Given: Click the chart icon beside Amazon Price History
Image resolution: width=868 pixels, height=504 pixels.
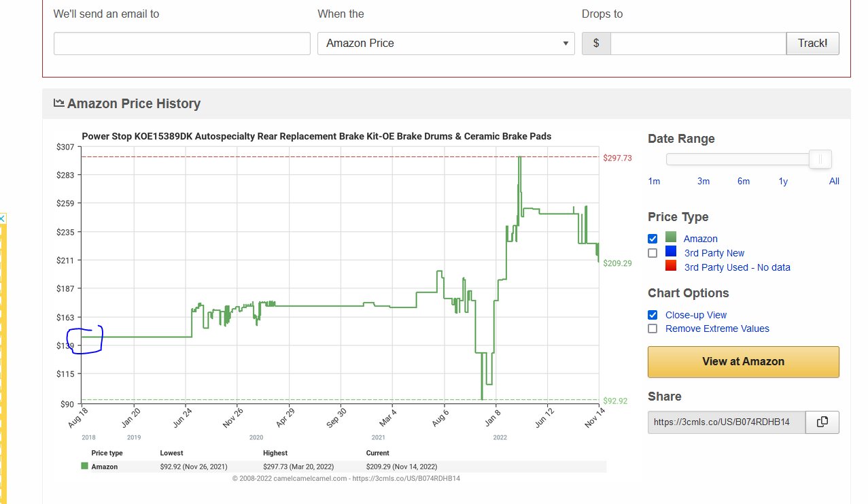Looking at the screenshot, I should tap(59, 103).
